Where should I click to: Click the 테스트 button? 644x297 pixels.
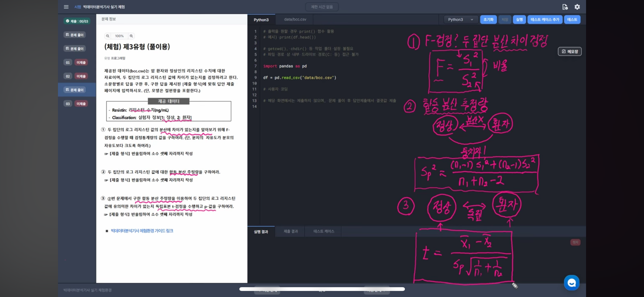point(572,19)
